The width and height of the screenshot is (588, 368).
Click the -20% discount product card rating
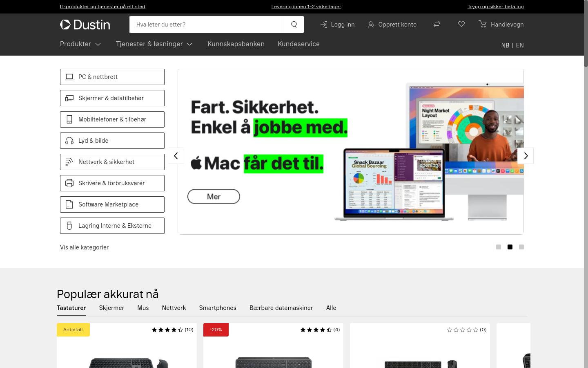(x=316, y=330)
